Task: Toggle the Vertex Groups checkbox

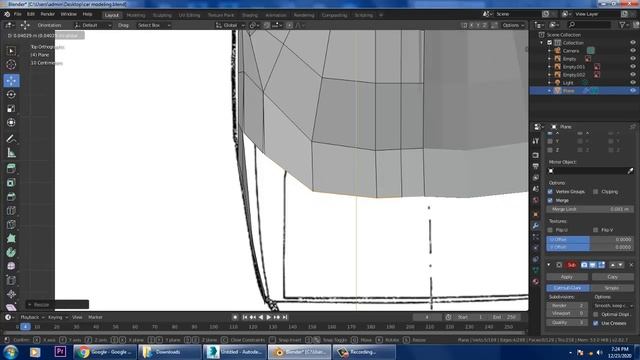Action: click(x=550, y=191)
